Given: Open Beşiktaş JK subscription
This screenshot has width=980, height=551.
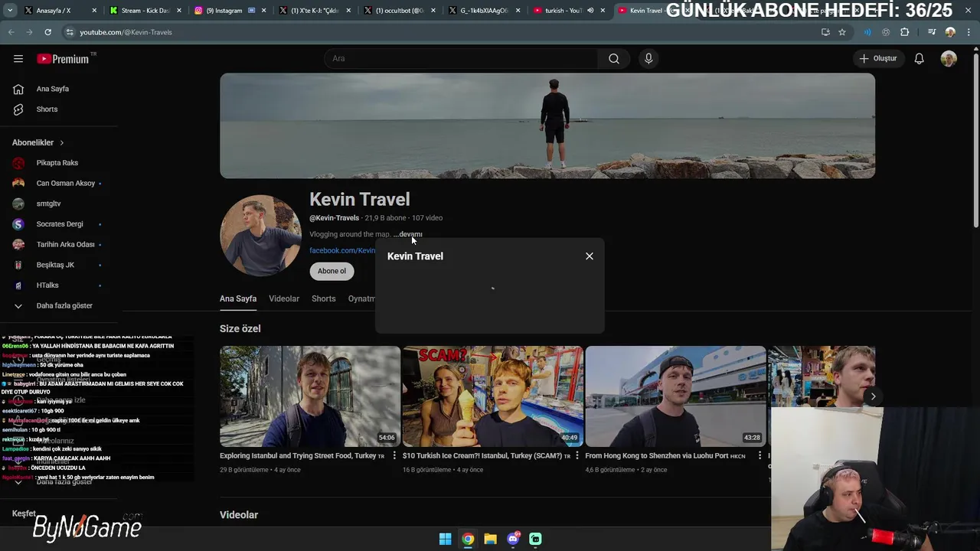Looking at the screenshot, I should click(54, 265).
